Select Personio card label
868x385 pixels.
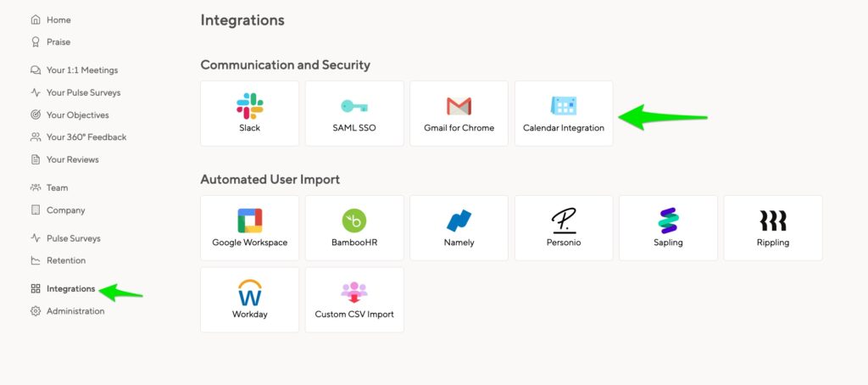point(564,243)
